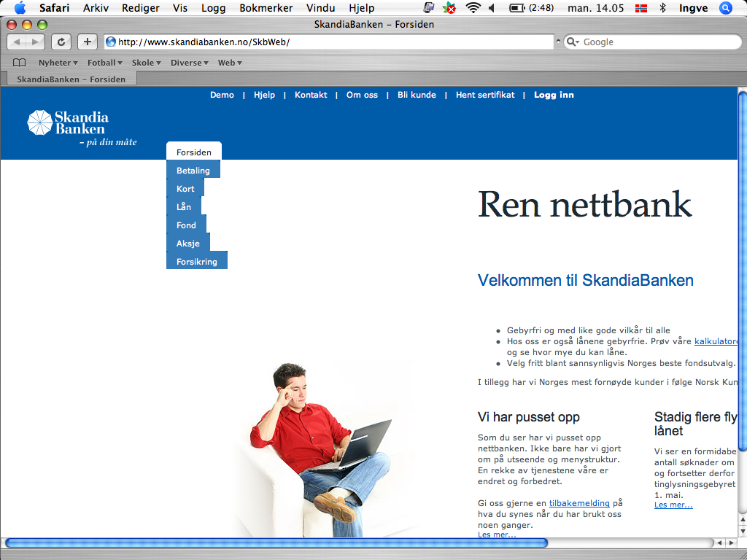The image size is (747, 560).
Task: Click the Safari back arrow button
Action: (17, 42)
